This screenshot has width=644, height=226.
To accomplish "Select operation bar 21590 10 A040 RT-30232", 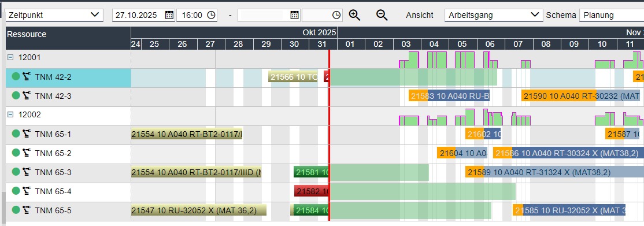I will pyautogui.click(x=581, y=96).
